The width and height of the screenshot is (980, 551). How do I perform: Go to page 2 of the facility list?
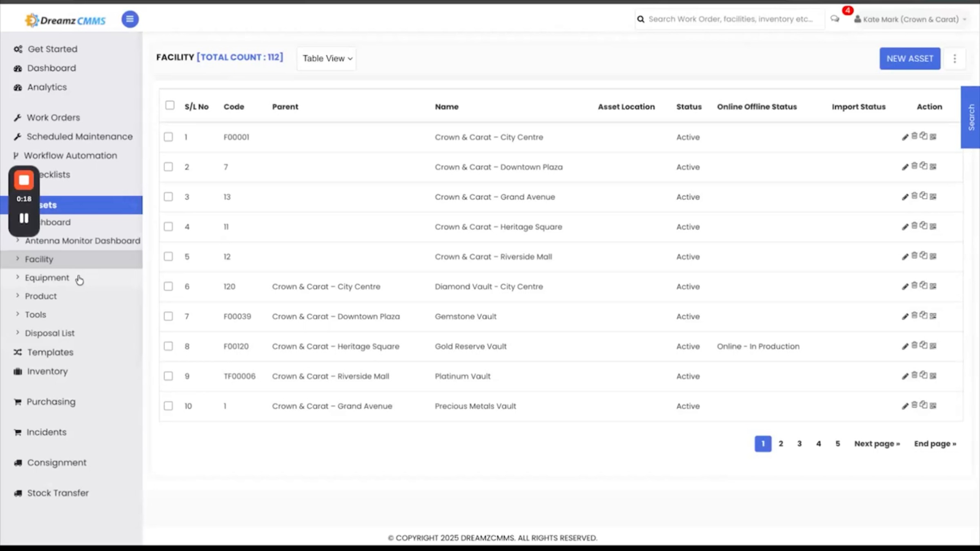(x=781, y=444)
